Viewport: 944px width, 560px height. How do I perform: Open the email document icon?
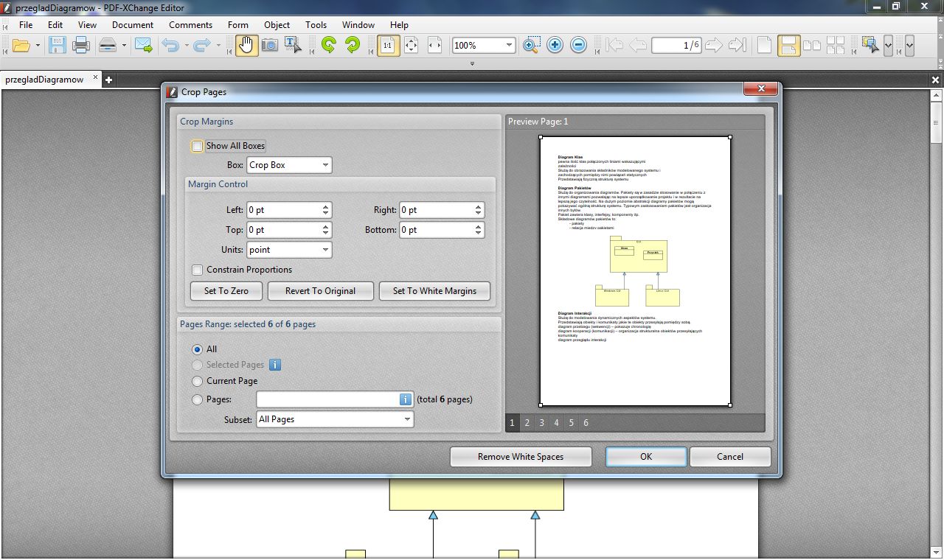[x=144, y=45]
